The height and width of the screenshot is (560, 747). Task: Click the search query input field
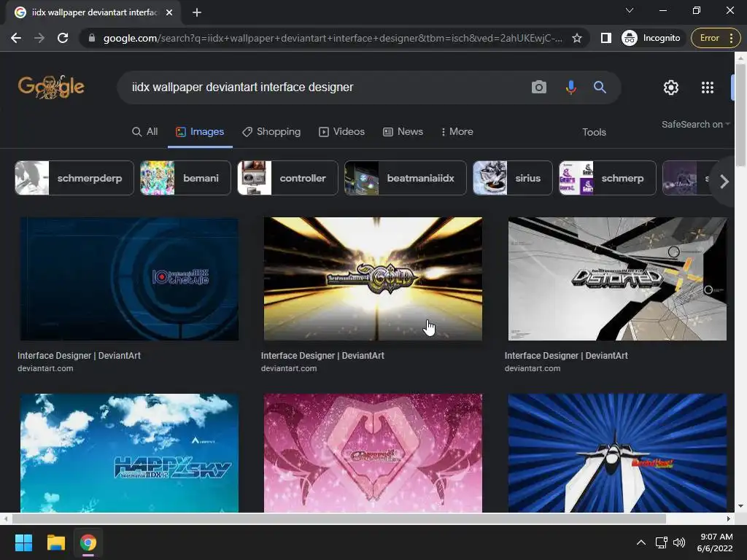324,87
